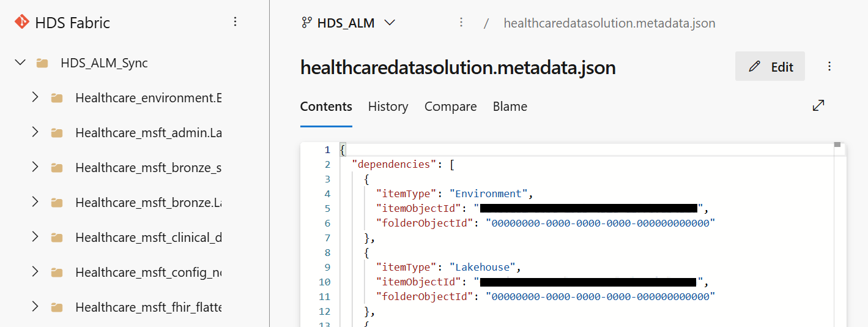Select Healthcare_msft_admin.La folder name
This screenshot has width=868, height=327.
[149, 133]
